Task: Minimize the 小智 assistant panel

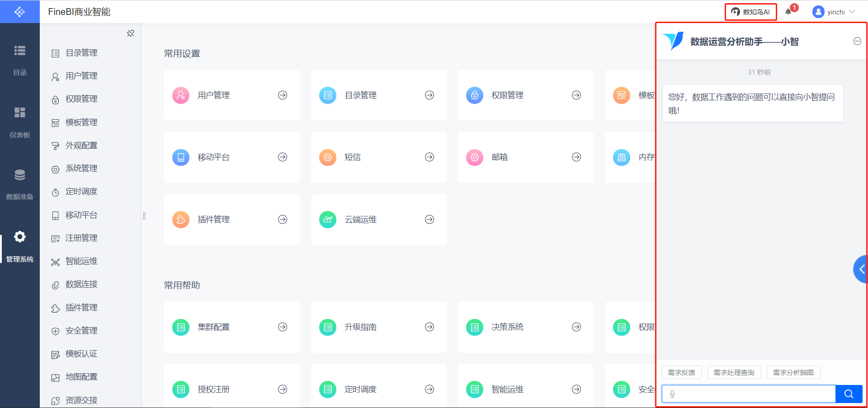Action: [857, 42]
